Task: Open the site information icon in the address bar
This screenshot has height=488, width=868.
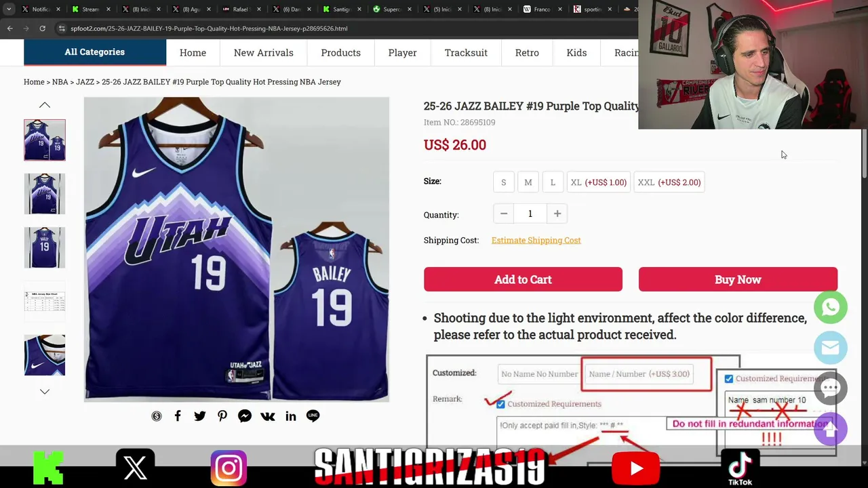Action: [62, 28]
